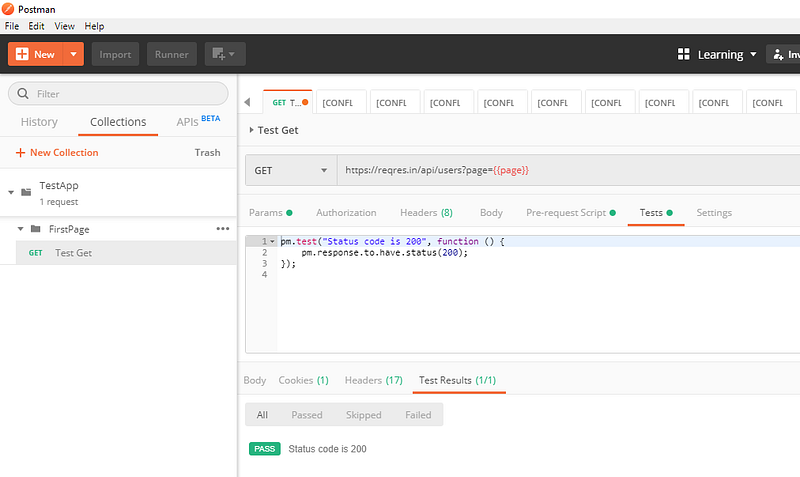The image size is (800, 477).
Task: Collapse the TestApp collection arrow
Action: (x=11, y=192)
